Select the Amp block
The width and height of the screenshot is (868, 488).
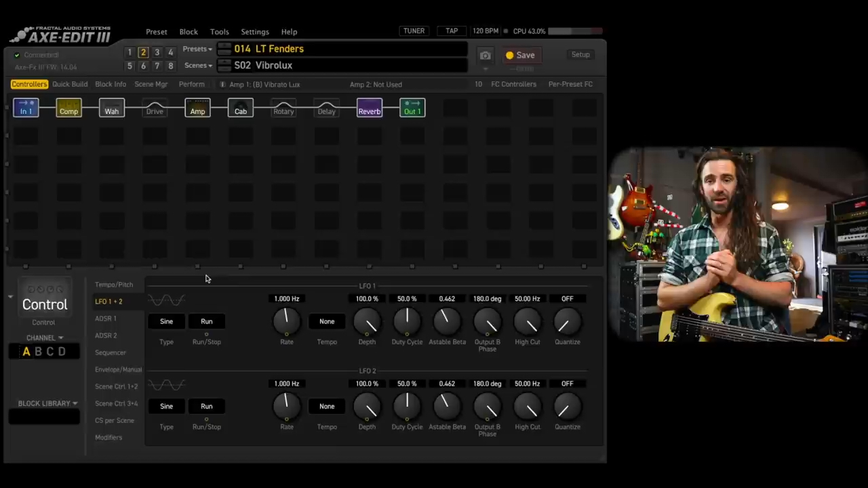pos(197,108)
